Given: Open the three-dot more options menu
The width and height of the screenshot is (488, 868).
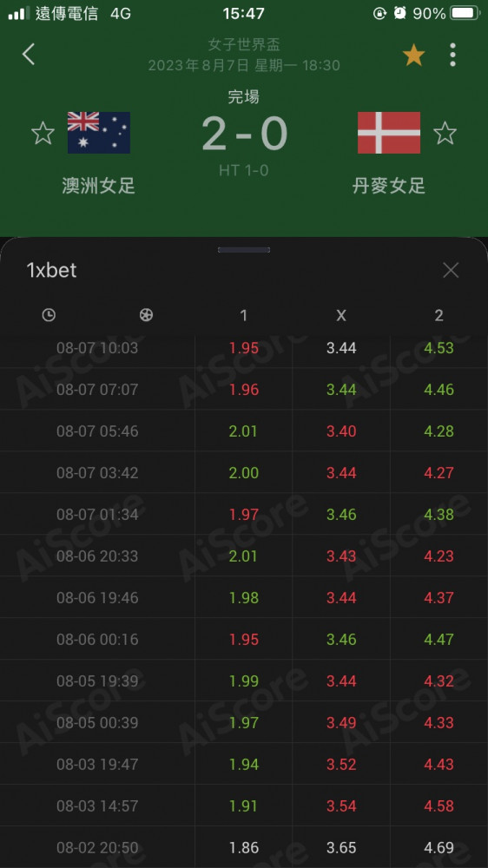Looking at the screenshot, I should click(452, 55).
